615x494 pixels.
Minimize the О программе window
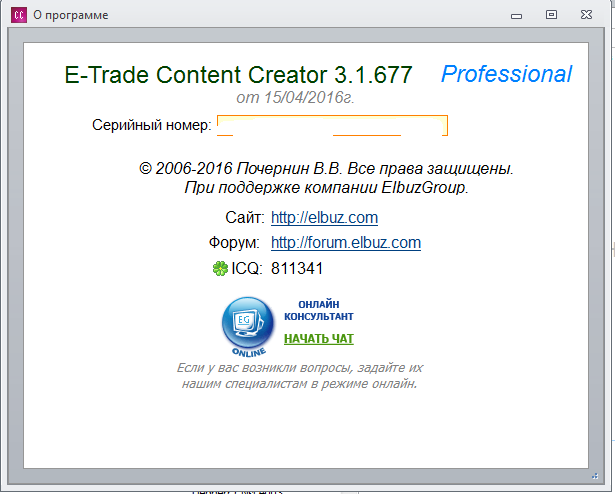[x=517, y=16]
